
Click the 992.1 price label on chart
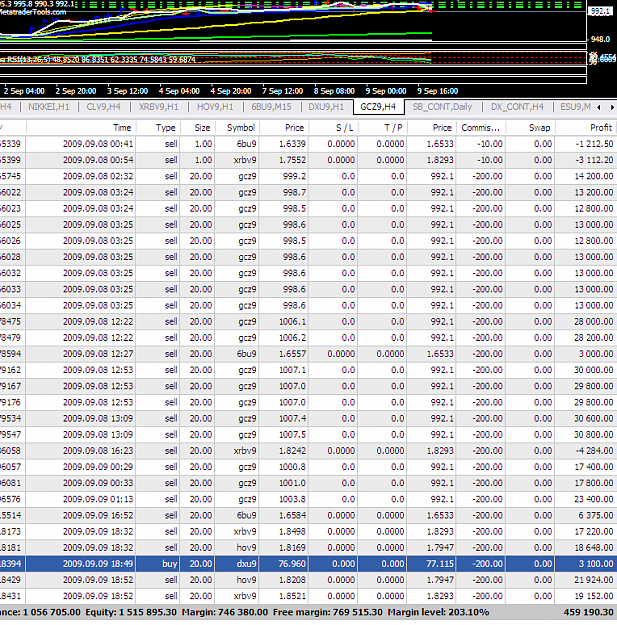pyautogui.click(x=600, y=11)
